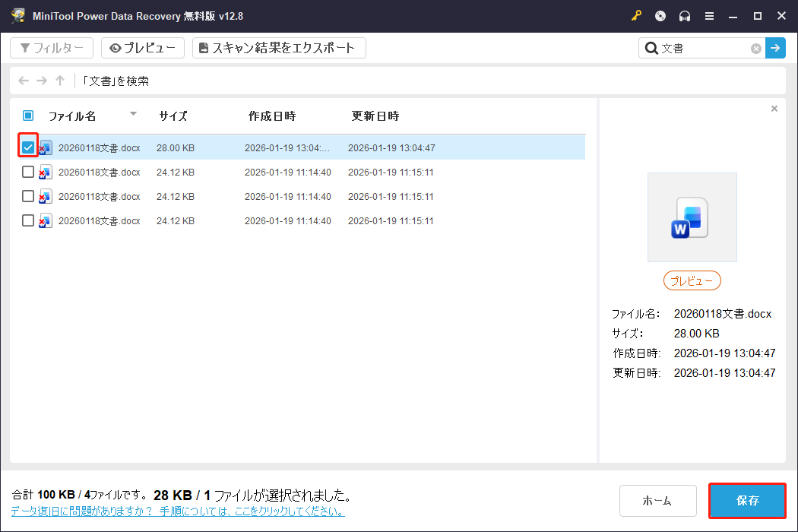The height and width of the screenshot is (532, 798).
Task: Click the disc bootable media icon
Action: (660, 15)
